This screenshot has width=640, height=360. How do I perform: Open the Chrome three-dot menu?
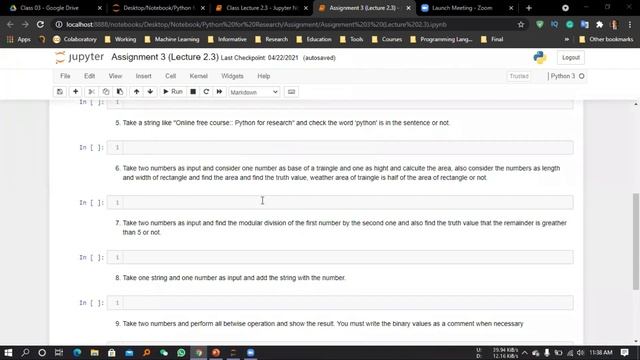[x=630, y=24]
